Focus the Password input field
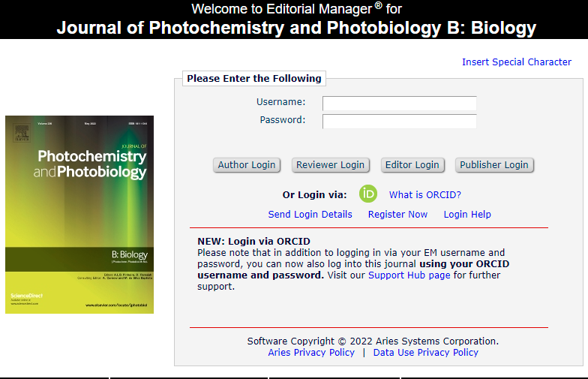Screen dimensions: 588x379 point(399,121)
